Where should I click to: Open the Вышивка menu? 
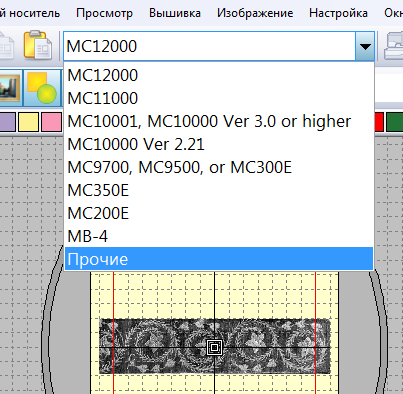175,13
